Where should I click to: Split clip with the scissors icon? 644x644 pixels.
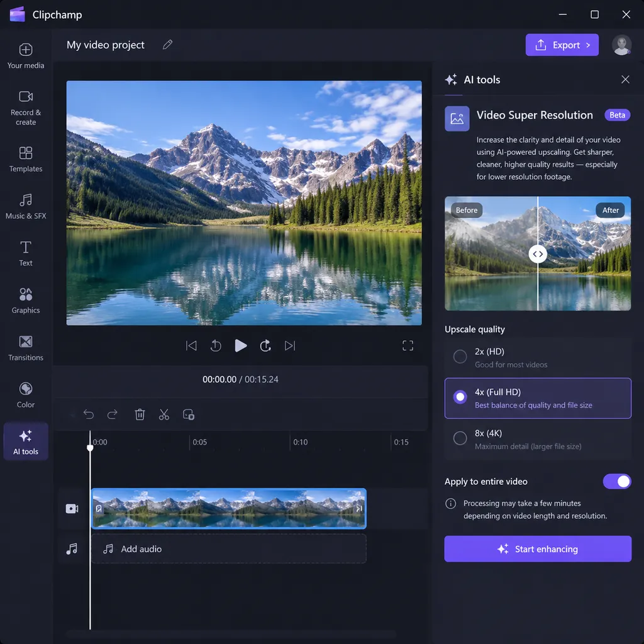[x=164, y=414]
